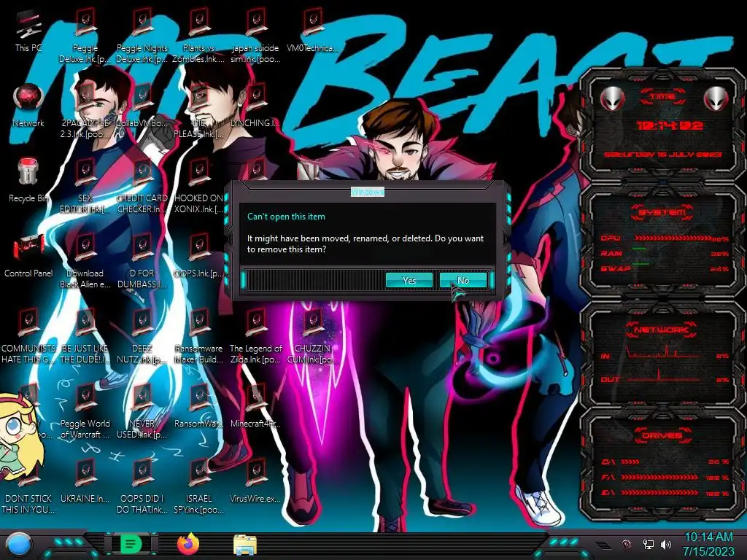Select the Peggle Deluxe shortcut

pos(85,36)
